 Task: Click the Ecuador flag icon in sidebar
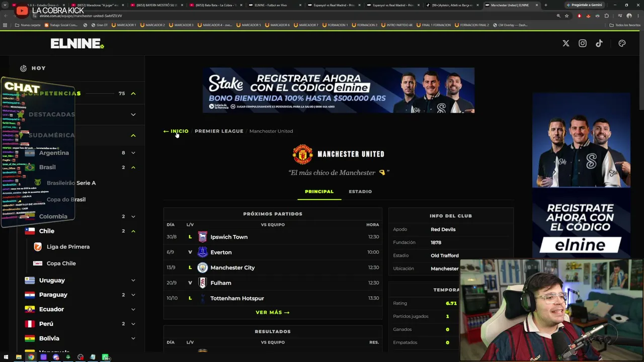30,309
